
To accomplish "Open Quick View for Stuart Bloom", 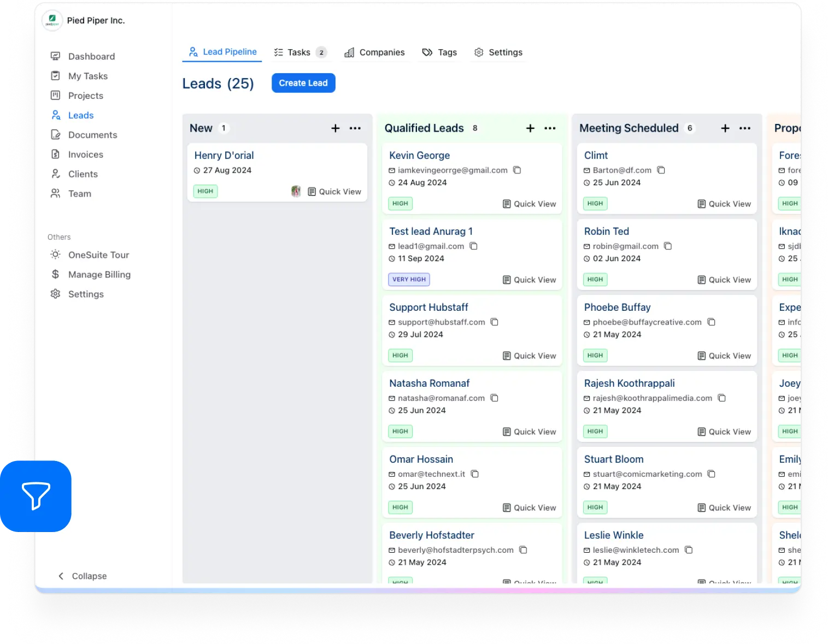I will coord(724,507).
